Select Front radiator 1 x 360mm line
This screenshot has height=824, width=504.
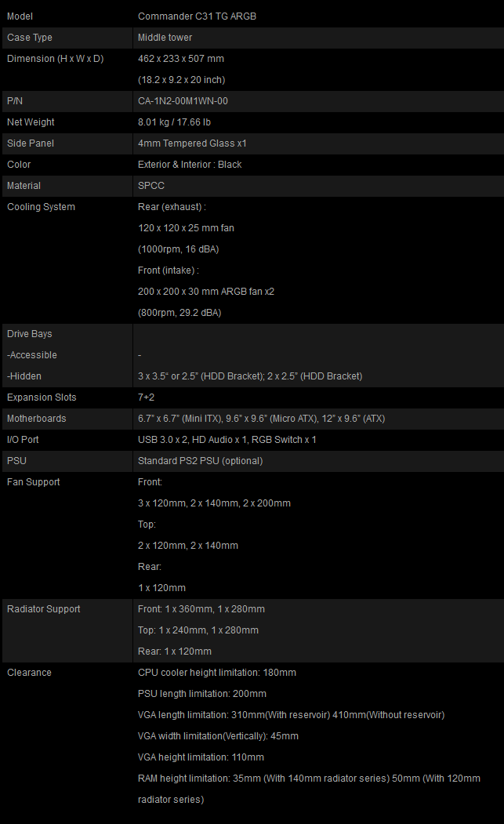[201, 609]
